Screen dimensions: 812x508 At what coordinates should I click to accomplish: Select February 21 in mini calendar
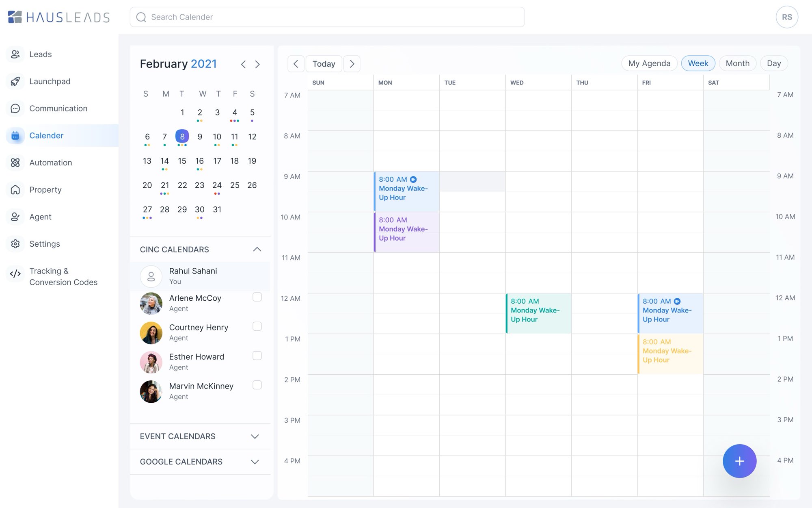[x=164, y=185]
